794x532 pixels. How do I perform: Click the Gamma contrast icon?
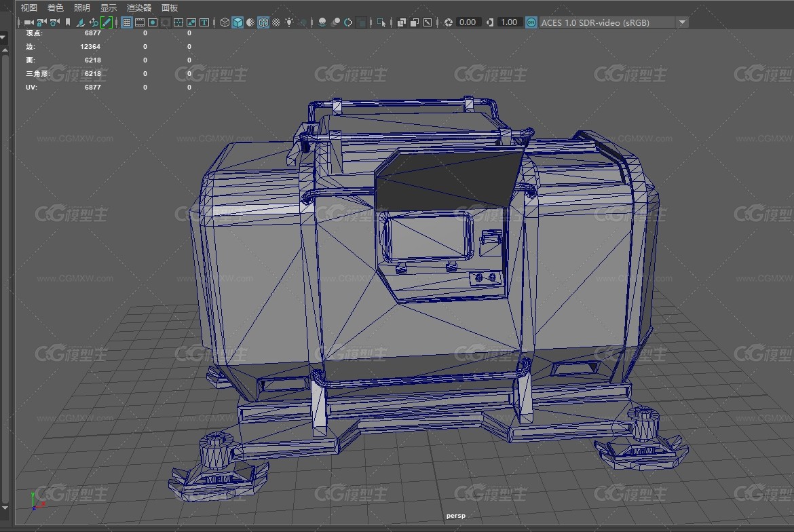pos(490,22)
